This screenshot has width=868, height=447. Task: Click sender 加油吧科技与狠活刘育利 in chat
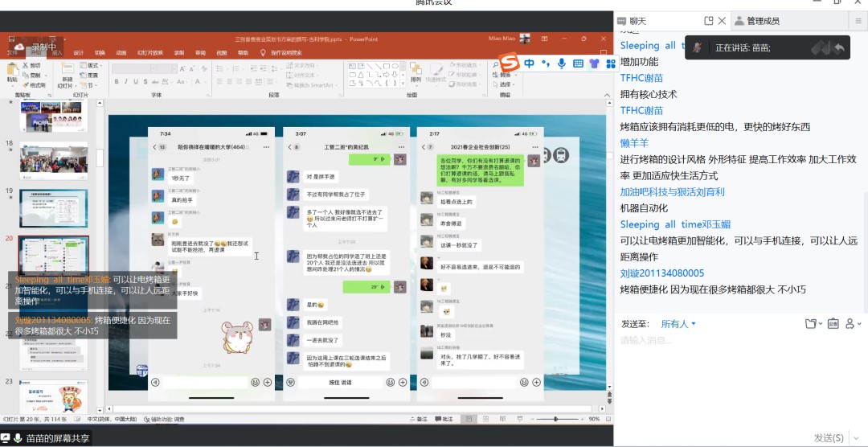coord(672,192)
